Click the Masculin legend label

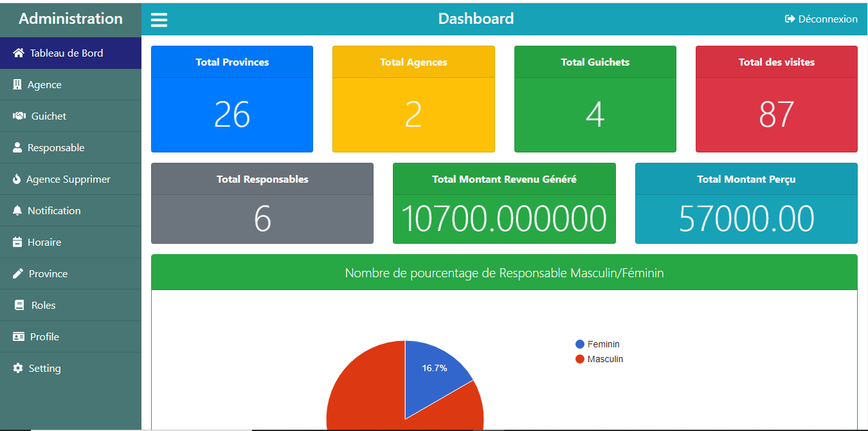(x=605, y=359)
